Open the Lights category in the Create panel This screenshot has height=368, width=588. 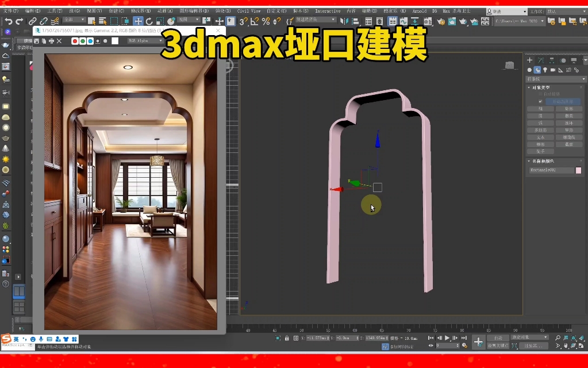point(546,70)
